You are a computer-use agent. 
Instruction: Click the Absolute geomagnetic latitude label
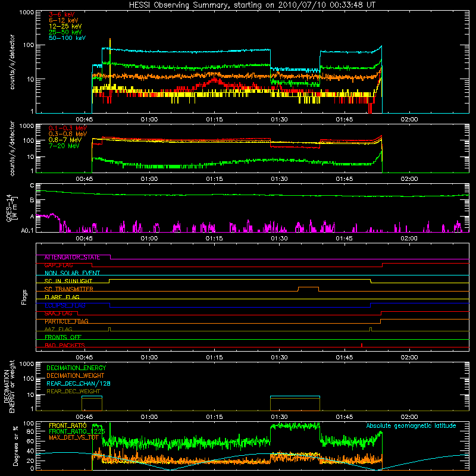pos(411,425)
